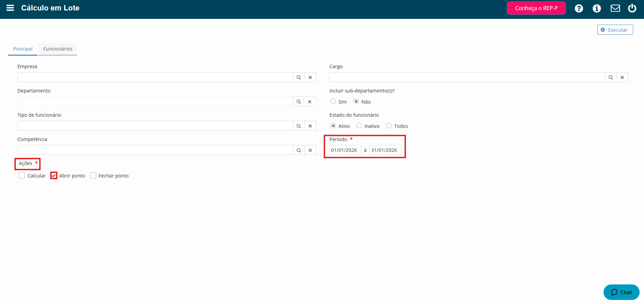Switch to the Principal tab
This screenshot has width=644, height=304.
pyautogui.click(x=23, y=49)
